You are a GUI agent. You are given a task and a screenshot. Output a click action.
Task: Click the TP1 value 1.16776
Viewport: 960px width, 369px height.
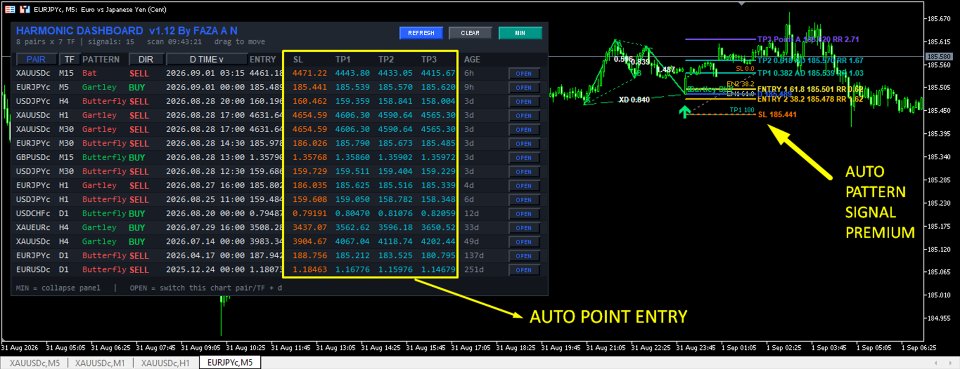352,270
